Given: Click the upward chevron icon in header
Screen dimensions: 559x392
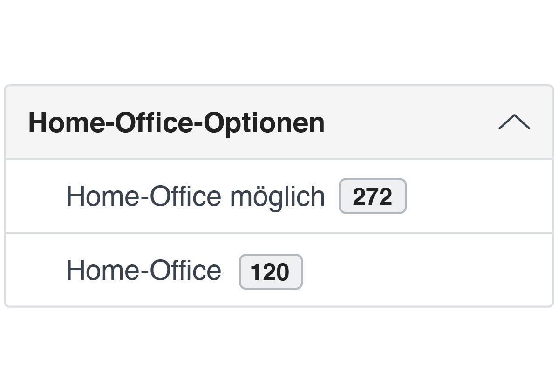Looking at the screenshot, I should [x=514, y=122].
